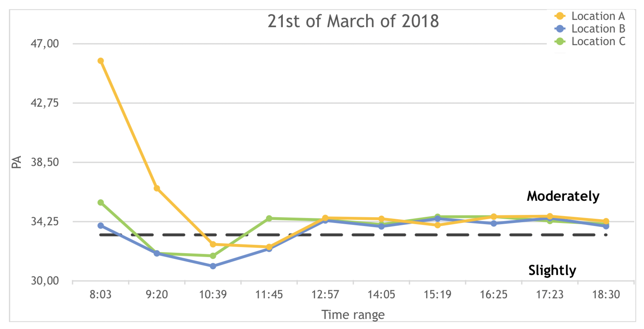Click the chart title 21st of March of 2018
Screen dimensions: 644x329
click(x=353, y=21)
